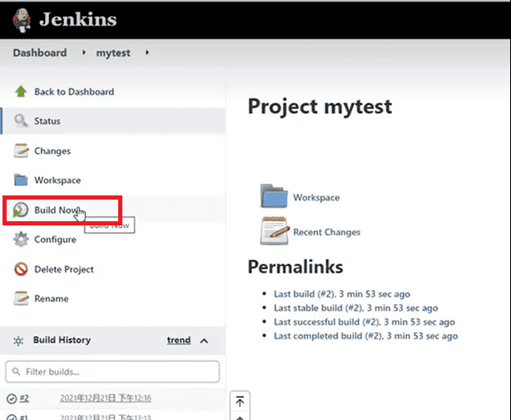This screenshot has width=511, height=420.
Task: Open the build trend link
Action: click(179, 340)
